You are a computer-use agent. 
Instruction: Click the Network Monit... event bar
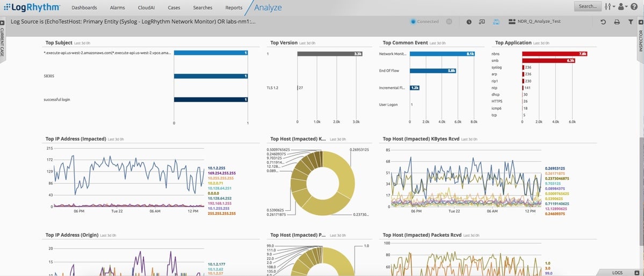click(443, 53)
